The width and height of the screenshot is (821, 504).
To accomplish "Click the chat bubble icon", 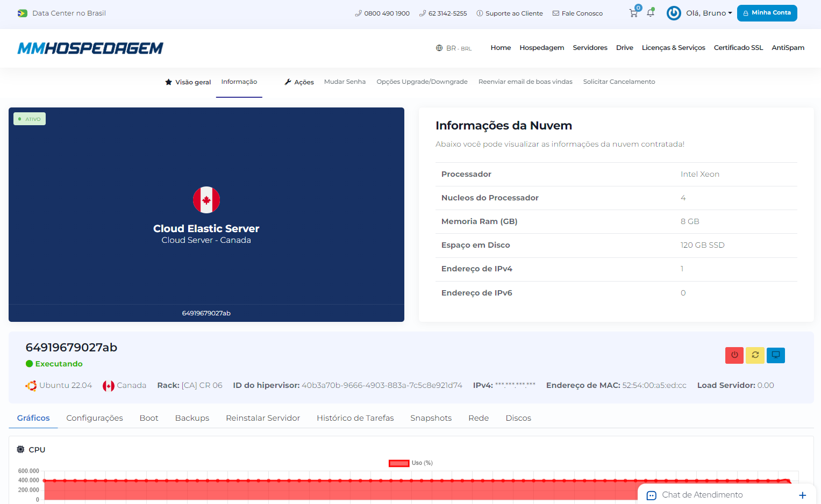I will pyautogui.click(x=651, y=495).
